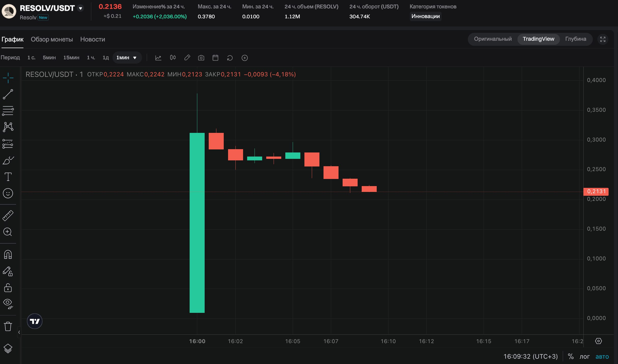Select the 5мин period
The width and height of the screenshot is (618, 364).
[x=49, y=58]
